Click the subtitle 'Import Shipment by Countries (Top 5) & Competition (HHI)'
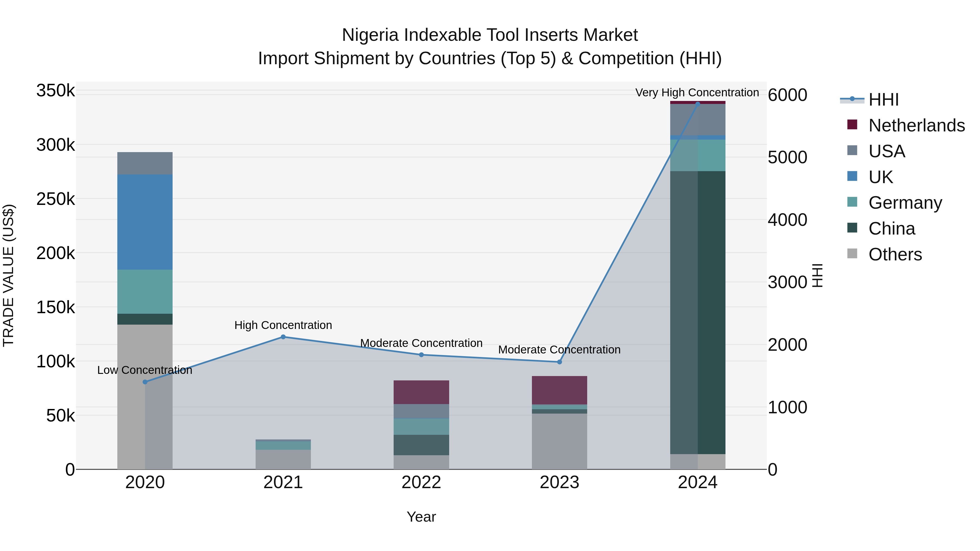Image resolution: width=980 pixels, height=551 pixels. pyautogui.click(x=490, y=59)
